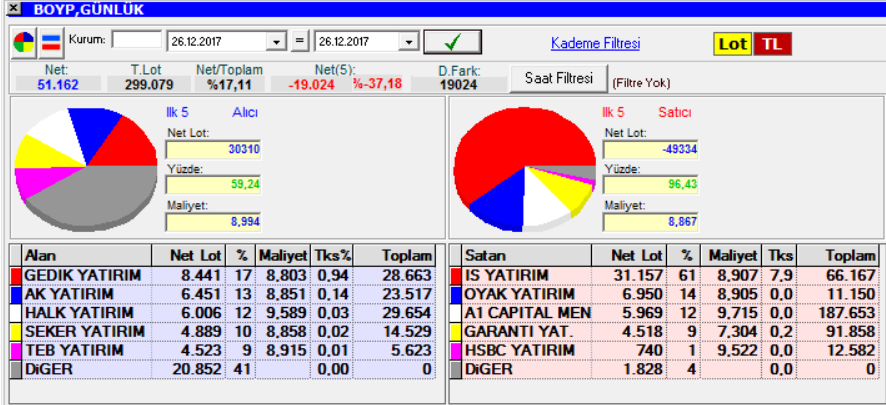Click A1 CAPITAL Toplam cell 187.653
886x405 pixels.
point(838,313)
